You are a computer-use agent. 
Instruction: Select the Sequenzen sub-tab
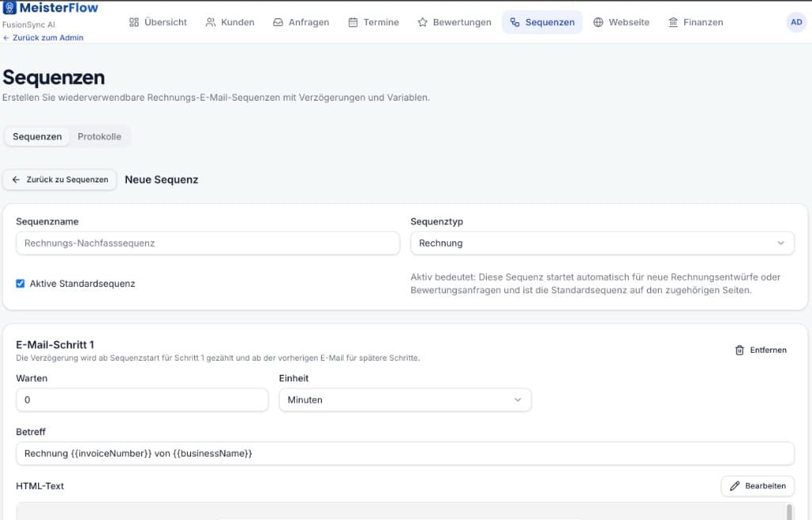coord(37,136)
